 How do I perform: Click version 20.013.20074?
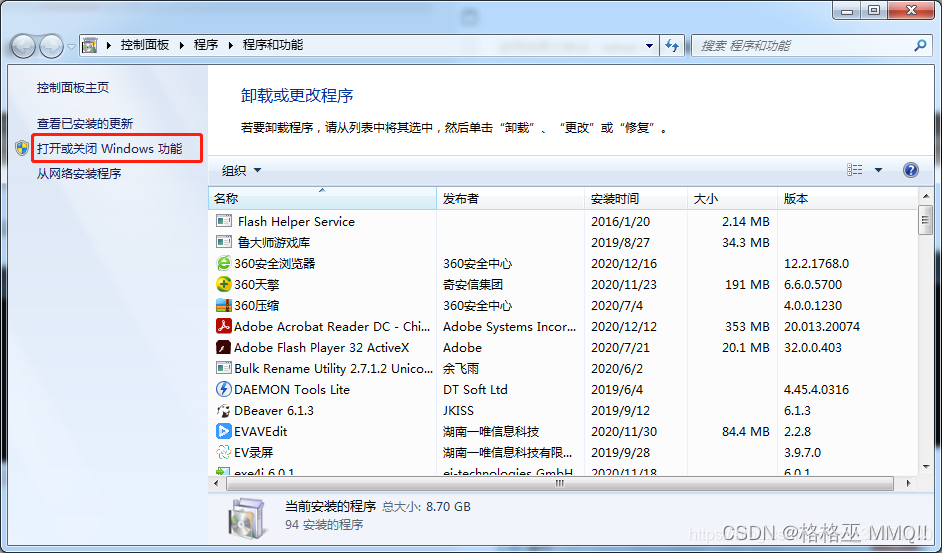click(822, 326)
